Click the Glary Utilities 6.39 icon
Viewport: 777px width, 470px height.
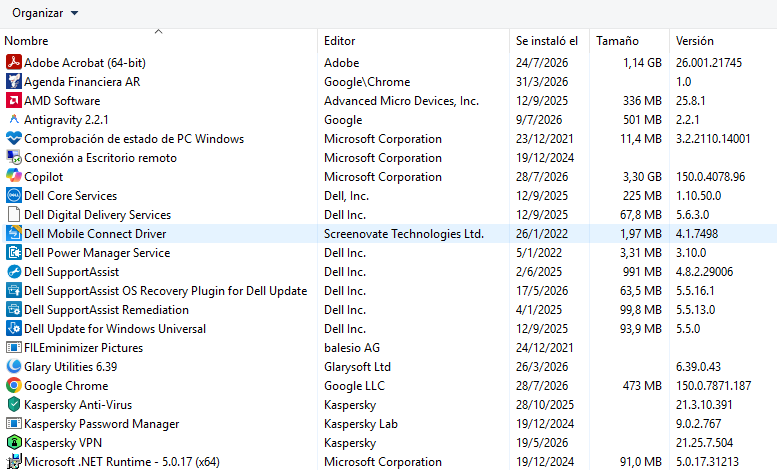(14, 366)
